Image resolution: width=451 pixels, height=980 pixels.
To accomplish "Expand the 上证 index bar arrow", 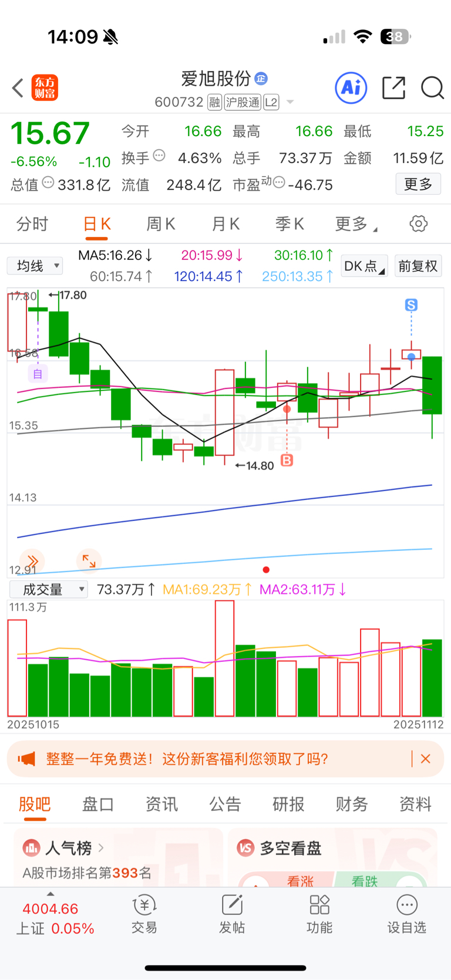I will 51,894.
